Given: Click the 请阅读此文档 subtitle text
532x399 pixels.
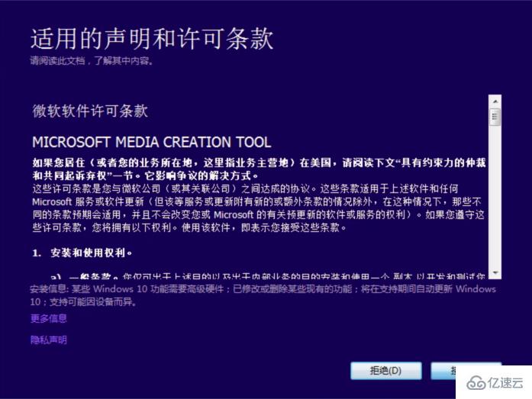Looking at the screenshot, I should click(92, 61).
